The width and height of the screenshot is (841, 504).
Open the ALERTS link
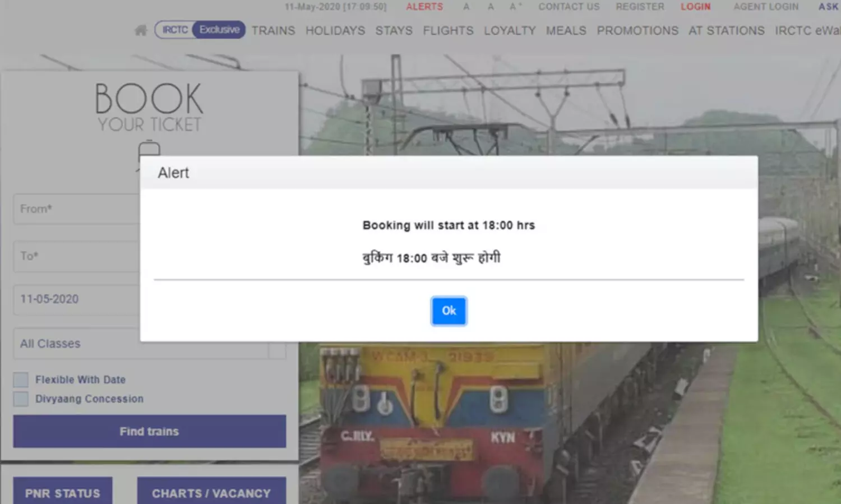point(424,7)
